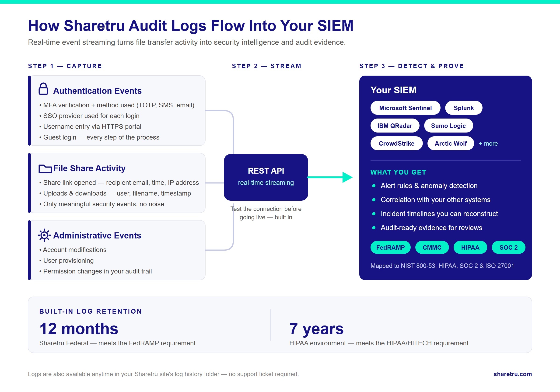
Task: Click 'Correlation with your other systems'
Action: [435, 199]
